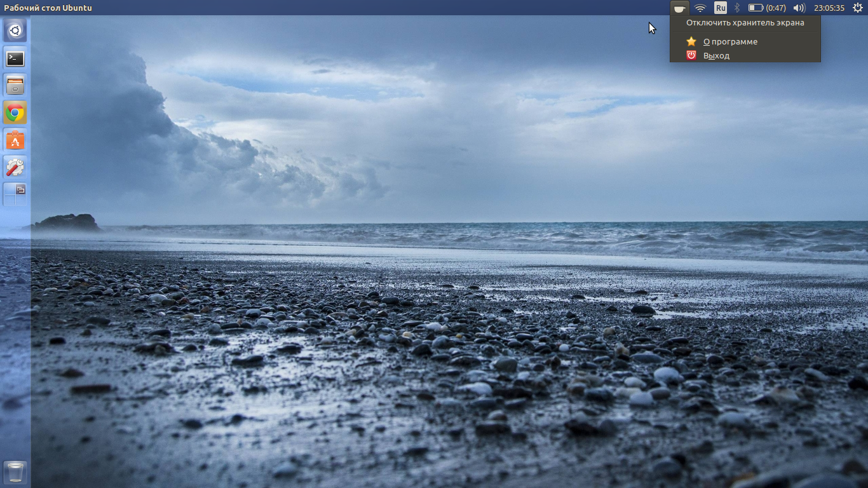Open the session power gear menu

click(x=857, y=8)
